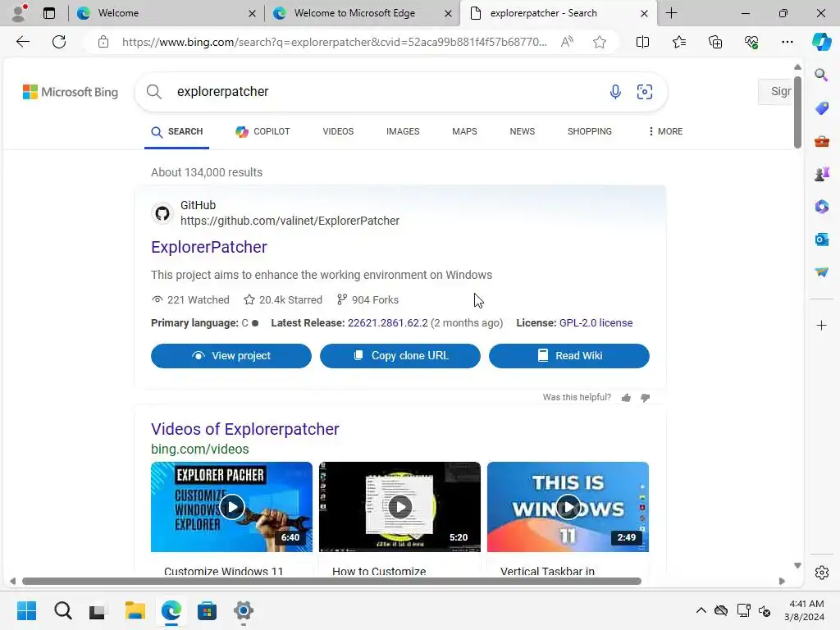The width and height of the screenshot is (840, 630).
Task: Open sidebar Microsoft 365 icon
Action: [x=821, y=207]
